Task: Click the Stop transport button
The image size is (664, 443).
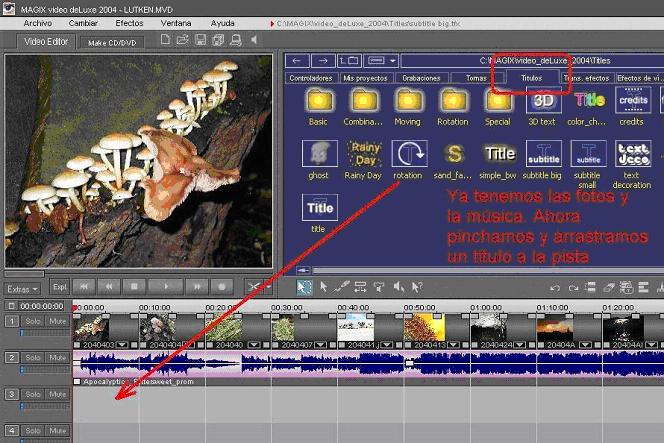Action: click(x=134, y=287)
